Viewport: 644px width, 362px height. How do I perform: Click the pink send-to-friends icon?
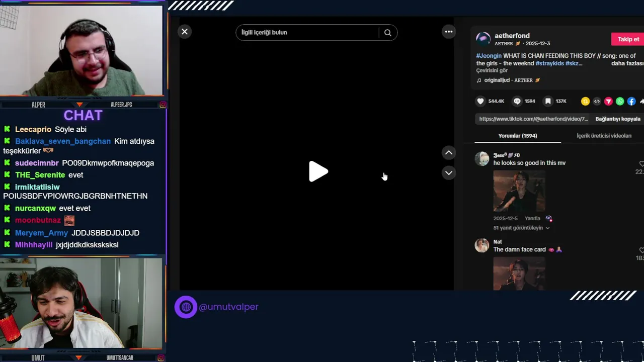click(608, 102)
